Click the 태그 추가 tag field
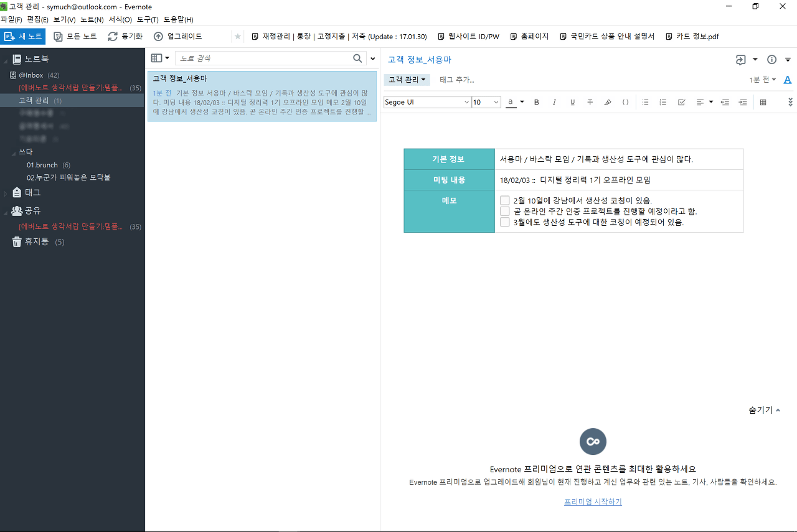Viewport: 797px width, 532px height. click(457, 80)
